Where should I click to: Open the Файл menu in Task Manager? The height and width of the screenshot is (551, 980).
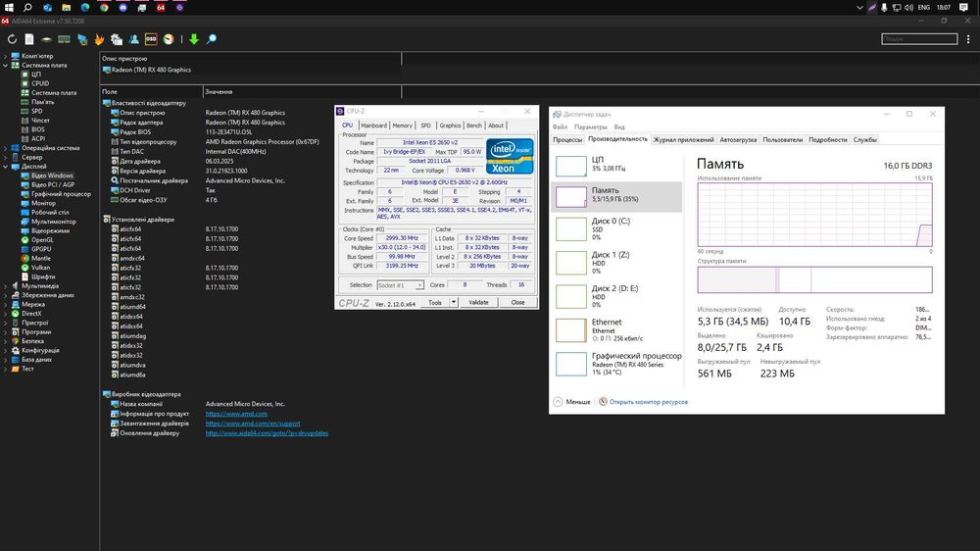click(x=560, y=126)
